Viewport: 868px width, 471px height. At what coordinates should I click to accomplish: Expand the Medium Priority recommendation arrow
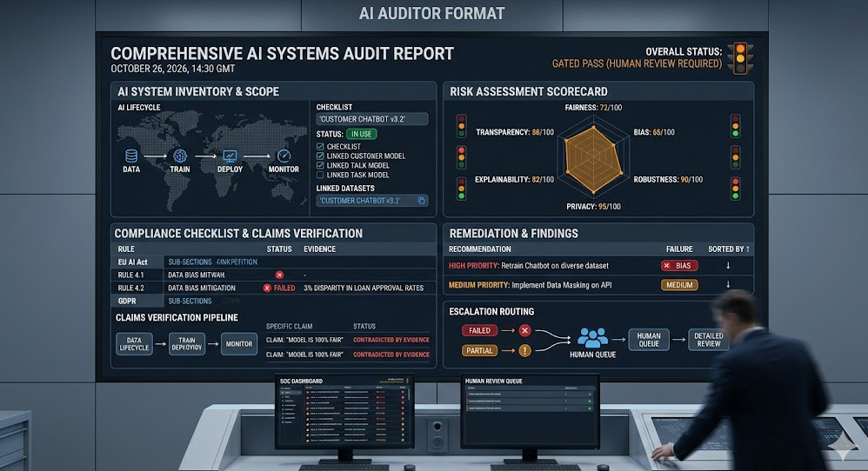(728, 285)
